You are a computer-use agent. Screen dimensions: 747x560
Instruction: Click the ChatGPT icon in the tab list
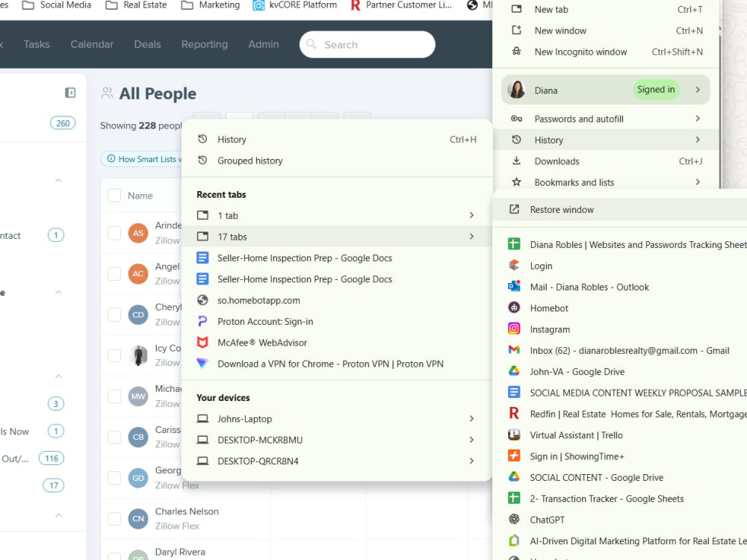coord(514,519)
